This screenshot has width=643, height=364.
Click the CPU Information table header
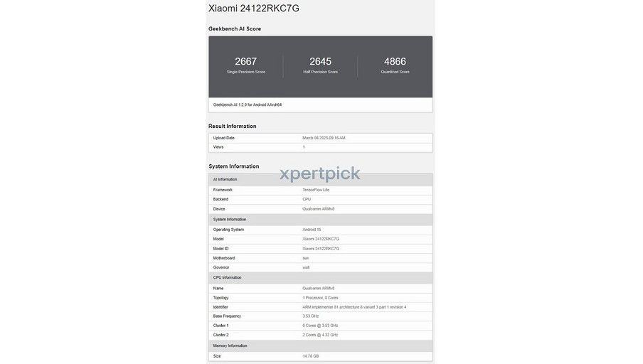[227, 277]
